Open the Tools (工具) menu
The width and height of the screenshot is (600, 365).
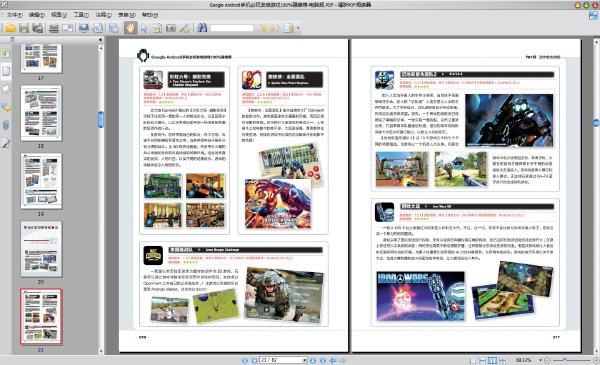[x=81, y=15]
